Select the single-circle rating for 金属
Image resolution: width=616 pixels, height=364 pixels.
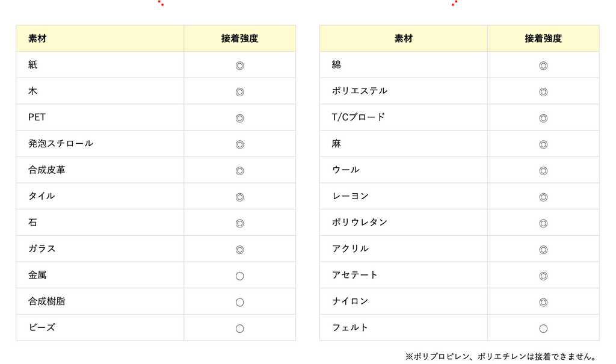pos(239,276)
